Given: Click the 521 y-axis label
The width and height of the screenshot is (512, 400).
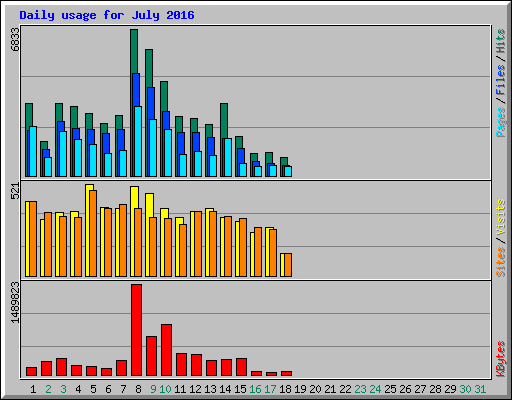Looking at the screenshot, I should [15, 191].
